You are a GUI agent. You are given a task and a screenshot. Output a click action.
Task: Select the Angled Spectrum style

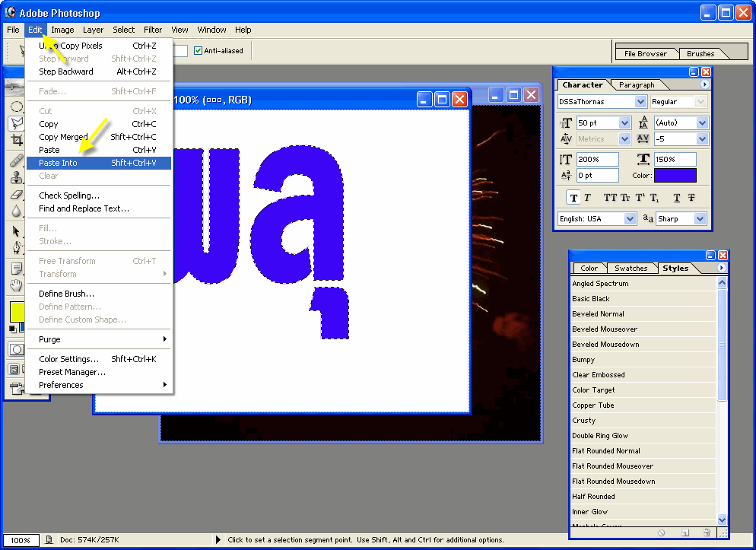643,284
